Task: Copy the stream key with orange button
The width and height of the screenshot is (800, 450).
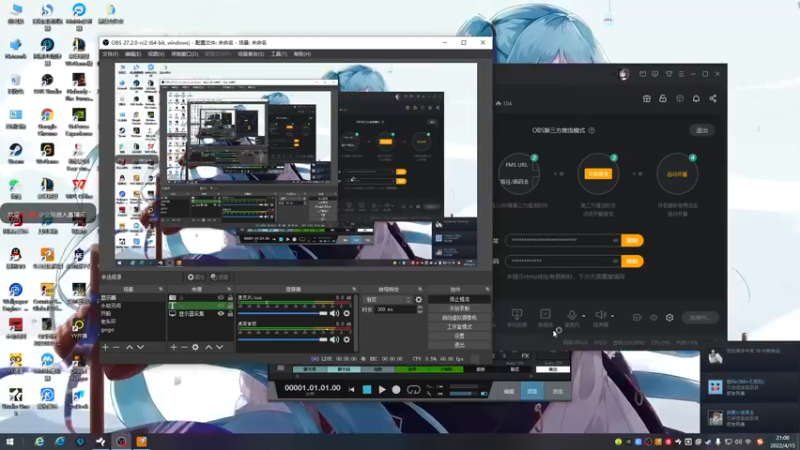Action: tap(632, 261)
